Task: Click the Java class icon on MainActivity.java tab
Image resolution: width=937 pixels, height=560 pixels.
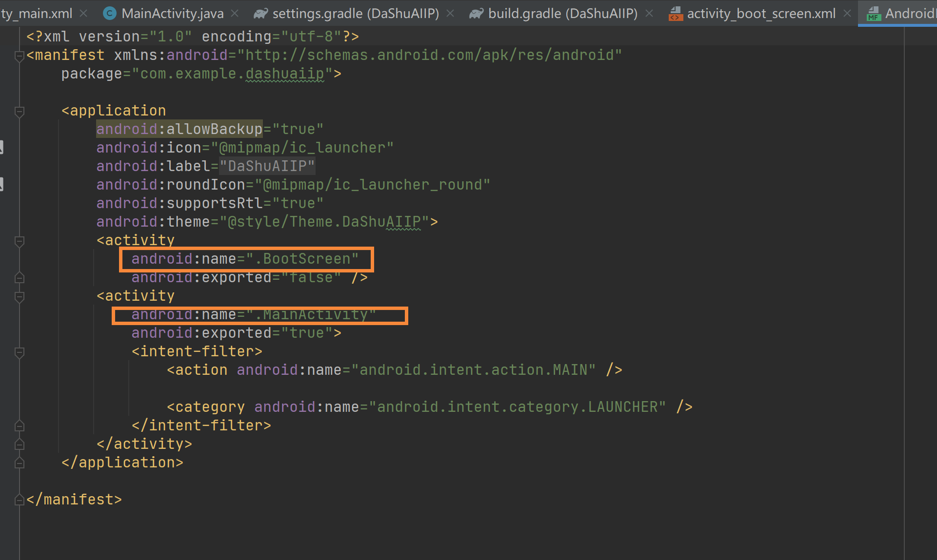Action: (110, 14)
